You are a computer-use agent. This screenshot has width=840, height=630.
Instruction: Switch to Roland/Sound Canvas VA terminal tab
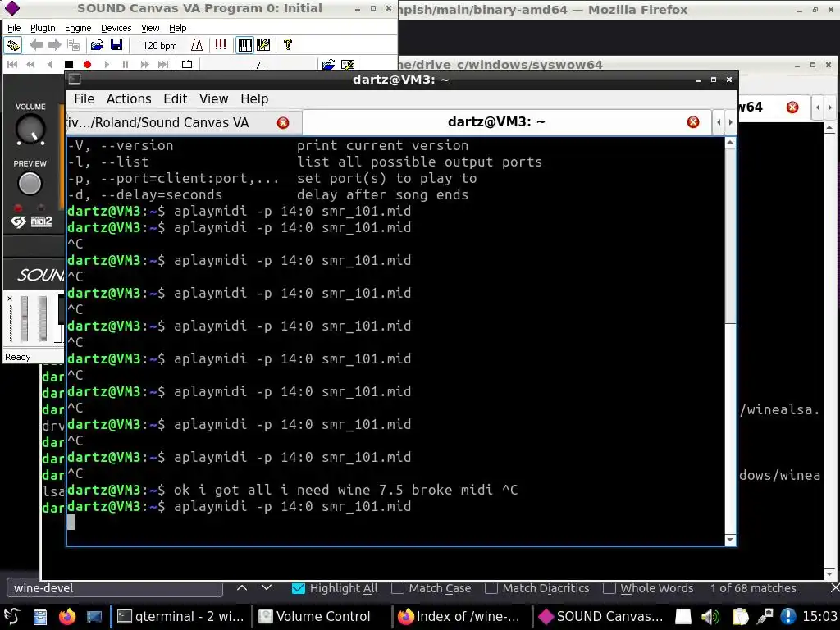pyautogui.click(x=184, y=123)
